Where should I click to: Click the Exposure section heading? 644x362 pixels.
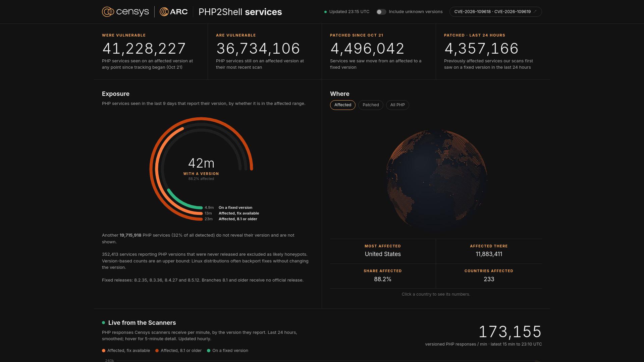(116, 94)
